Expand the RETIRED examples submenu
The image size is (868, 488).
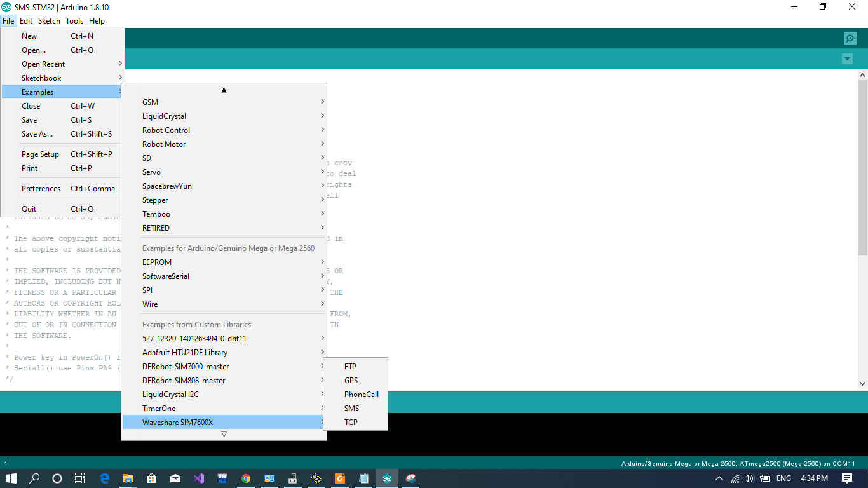tap(224, 228)
